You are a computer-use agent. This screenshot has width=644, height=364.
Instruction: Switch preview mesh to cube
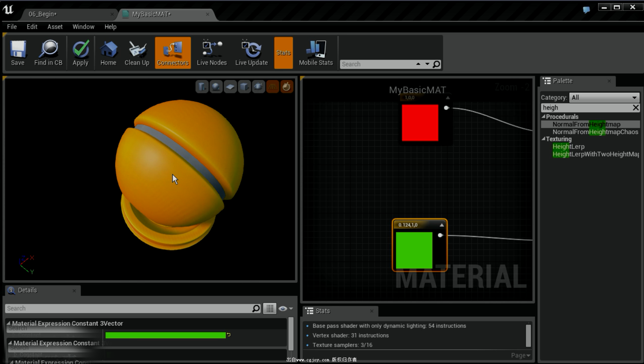point(244,87)
